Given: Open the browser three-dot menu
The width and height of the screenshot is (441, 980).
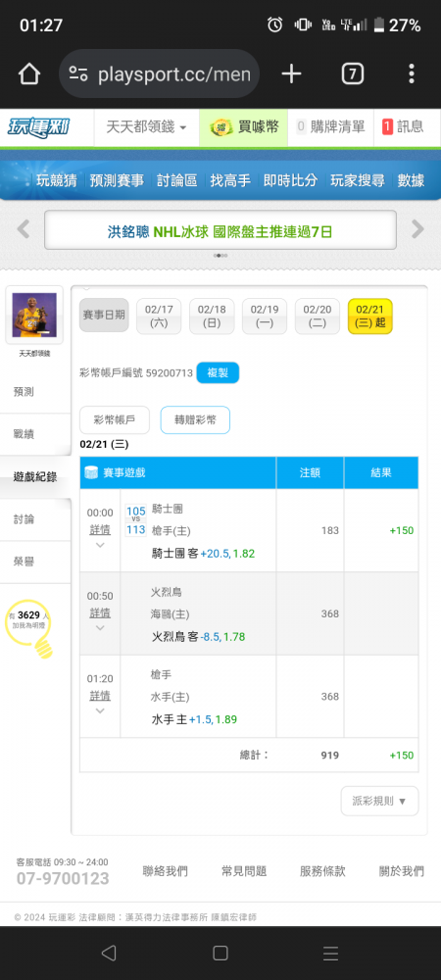Looking at the screenshot, I should point(411,73).
